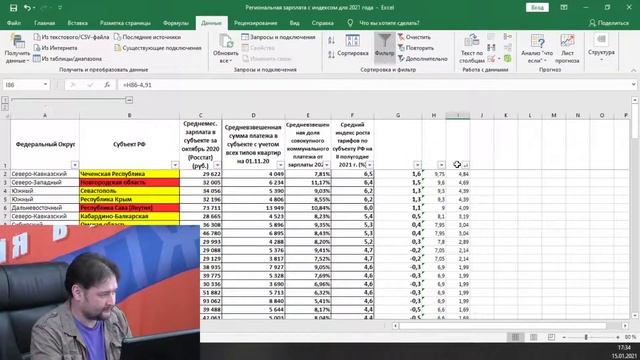Select column I header
The image size is (640, 360).
[458, 116]
